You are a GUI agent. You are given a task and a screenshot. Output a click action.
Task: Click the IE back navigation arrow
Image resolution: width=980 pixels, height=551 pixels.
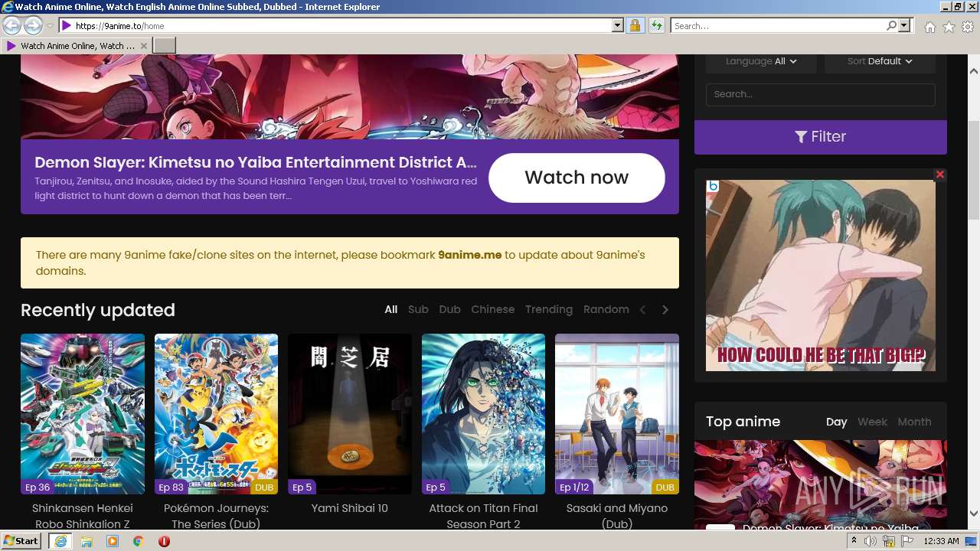[x=12, y=25]
